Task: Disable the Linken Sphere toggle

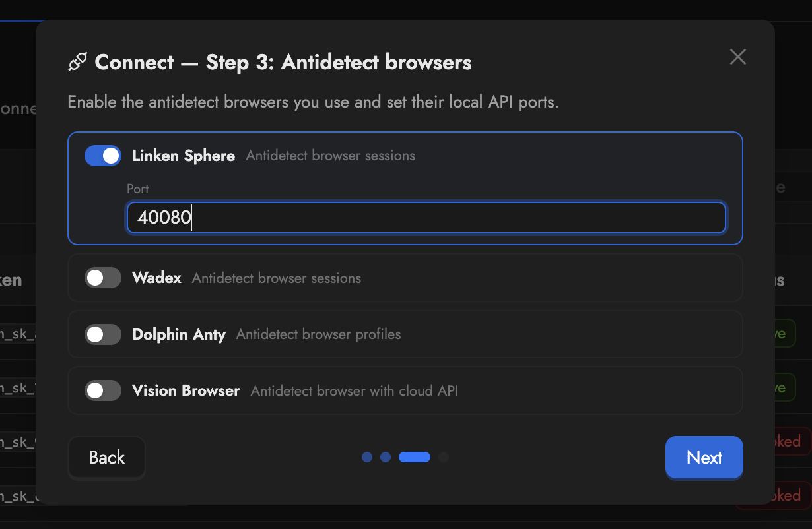Action: [x=103, y=156]
